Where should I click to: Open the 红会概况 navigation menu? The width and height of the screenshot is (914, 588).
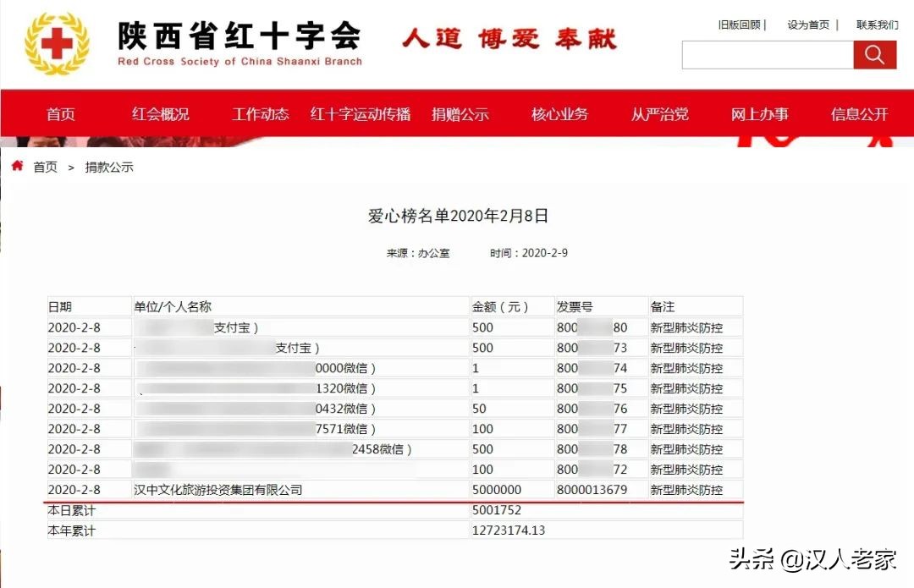(160, 113)
